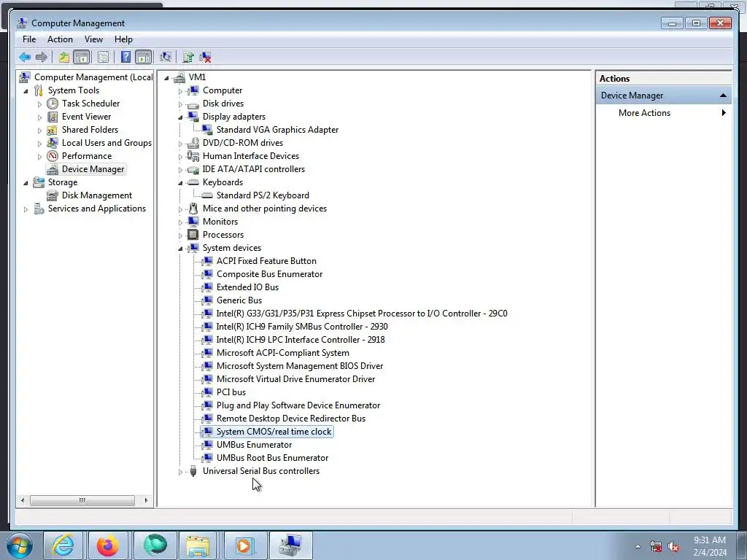Click the console tree horizontal scrollbar thumb
The width and height of the screenshot is (747, 560).
[x=82, y=500]
